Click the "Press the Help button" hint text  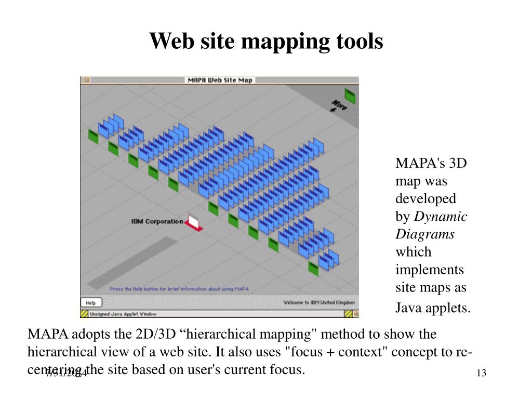(x=179, y=289)
